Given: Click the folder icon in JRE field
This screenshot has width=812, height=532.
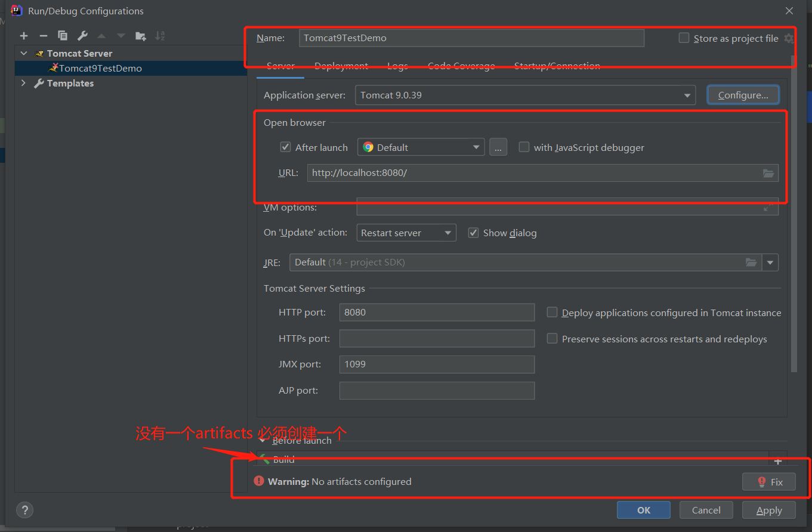Looking at the screenshot, I should point(751,262).
